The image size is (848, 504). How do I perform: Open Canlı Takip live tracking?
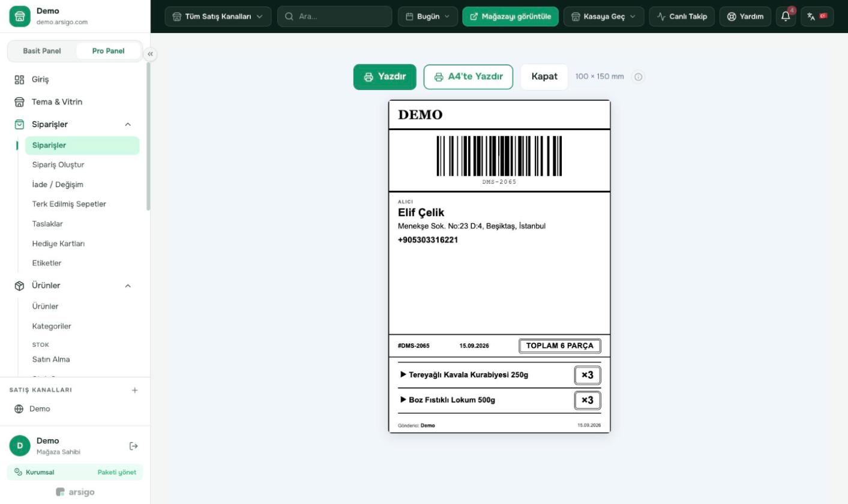(682, 16)
